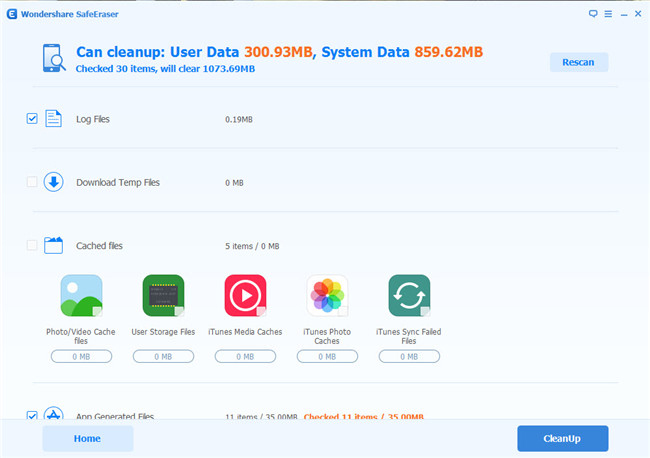Viewport: 650px width, 458px height.
Task: Click the Rescan button
Action: coord(579,62)
